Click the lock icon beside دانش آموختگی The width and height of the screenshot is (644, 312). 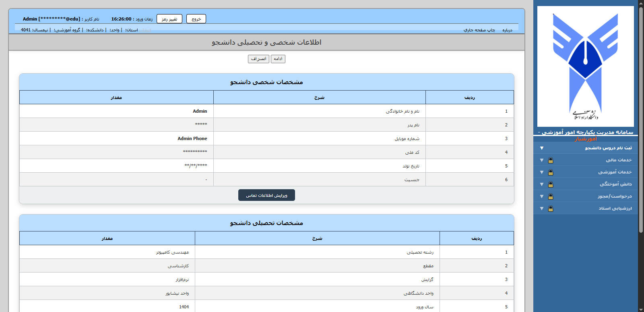click(550, 184)
